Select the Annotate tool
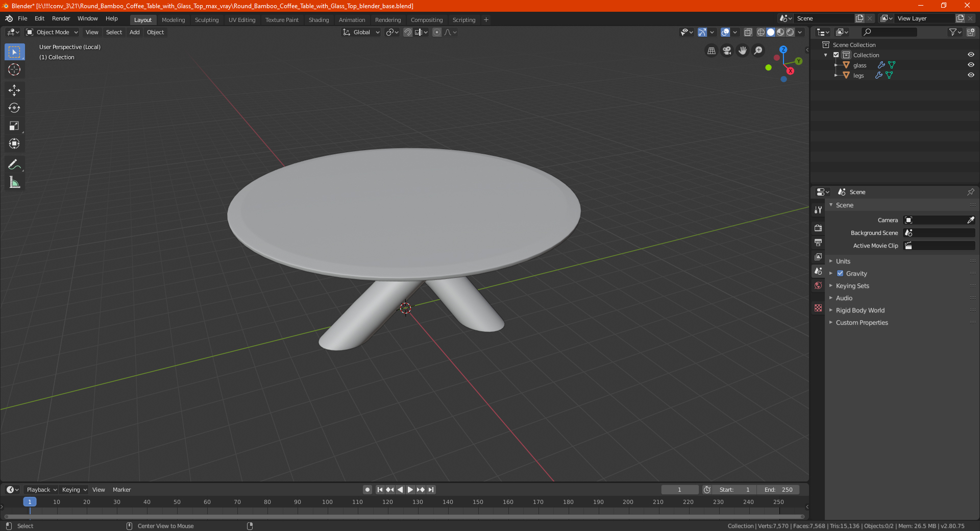980x531 pixels. (14, 164)
